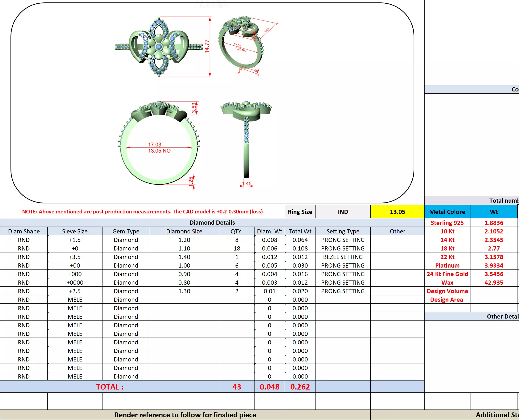Select the Platinum metal label

[x=447, y=265]
